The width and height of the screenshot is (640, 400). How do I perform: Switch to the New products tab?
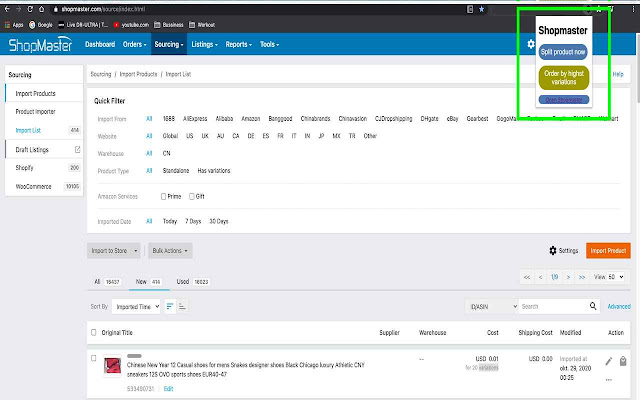tap(149, 282)
